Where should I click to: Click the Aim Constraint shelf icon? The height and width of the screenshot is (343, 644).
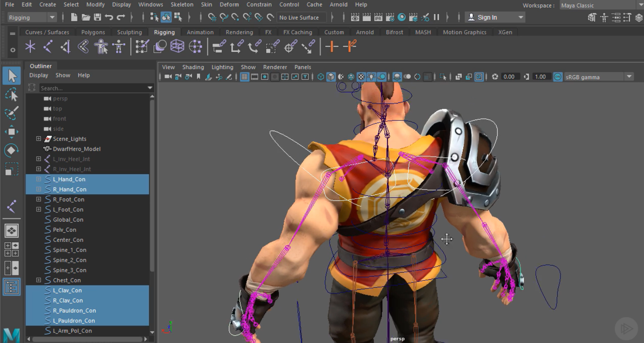(290, 47)
